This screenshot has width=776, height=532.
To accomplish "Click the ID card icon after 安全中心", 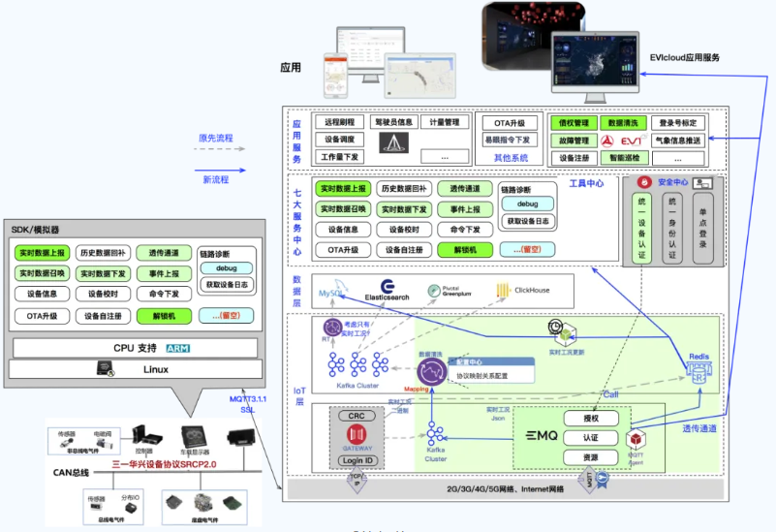I will (702, 183).
